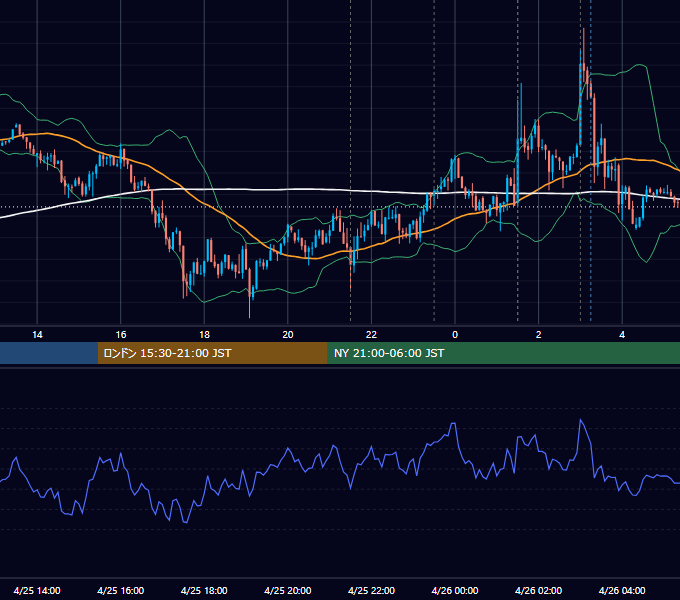This screenshot has width=680, height=600.
Task: Click the unlabeled blue session bar before ロンドン
Action: [49, 353]
